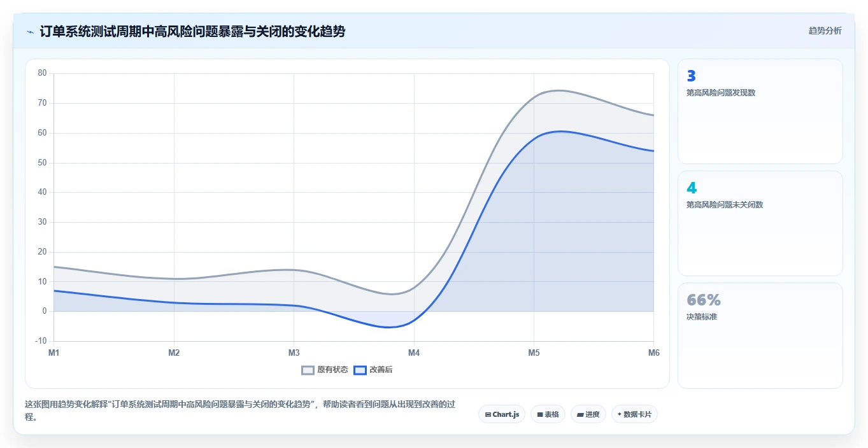Click the 进度 tag button
The height and width of the screenshot is (448, 868).
[x=588, y=414]
